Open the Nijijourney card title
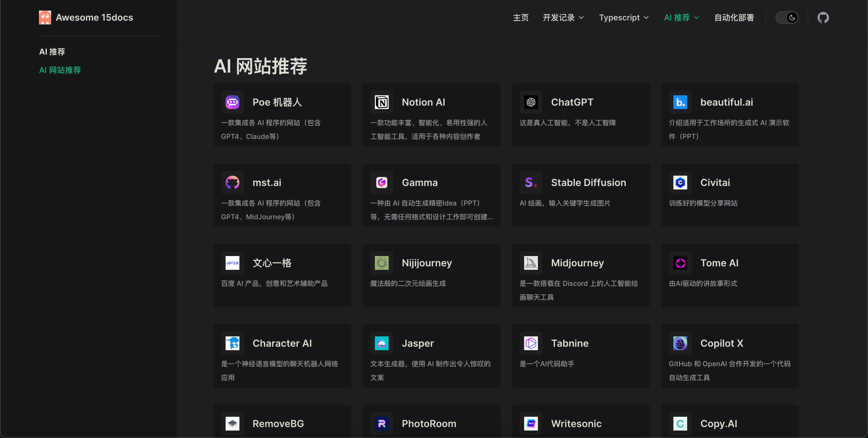The image size is (868, 438). [427, 263]
